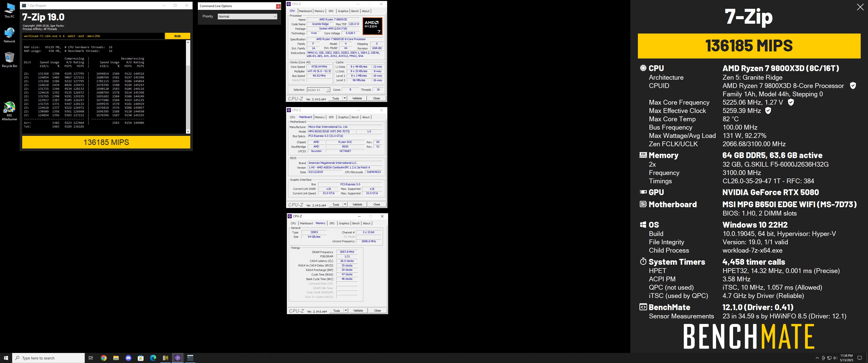
Task: Open Task View on the taskbar
Action: pyautogui.click(x=91, y=358)
